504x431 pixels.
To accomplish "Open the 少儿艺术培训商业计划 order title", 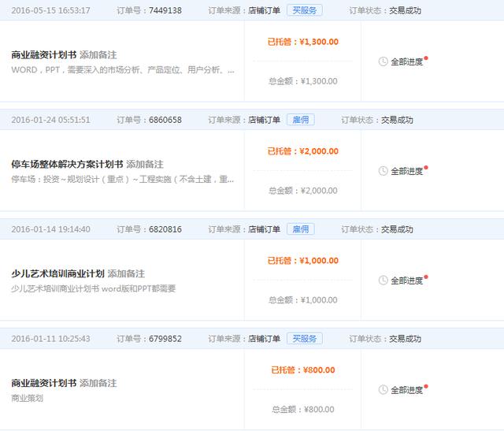I will (x=57, y=273).
